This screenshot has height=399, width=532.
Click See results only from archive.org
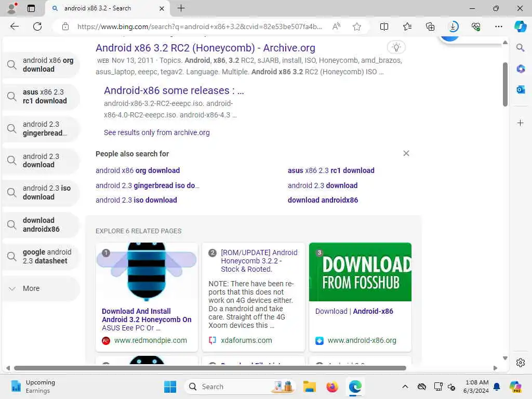point(157,132)
